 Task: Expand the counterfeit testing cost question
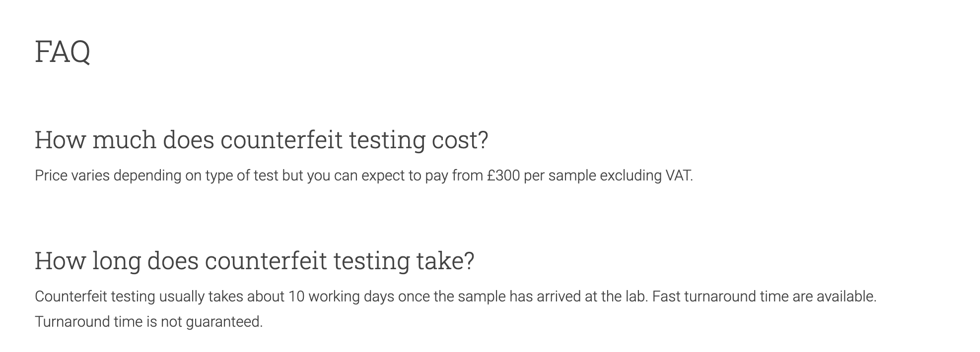262,140
